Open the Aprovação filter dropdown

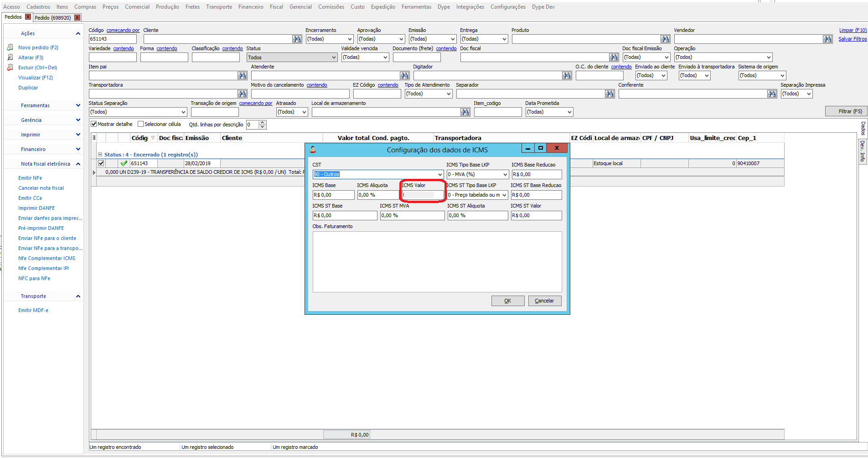click(401, 39)
